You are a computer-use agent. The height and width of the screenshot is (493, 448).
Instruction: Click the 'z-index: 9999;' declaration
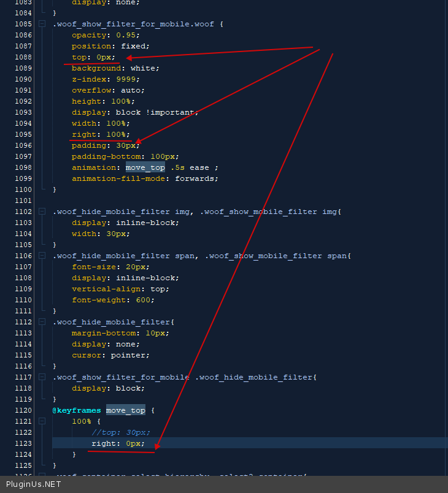point(106,79)
